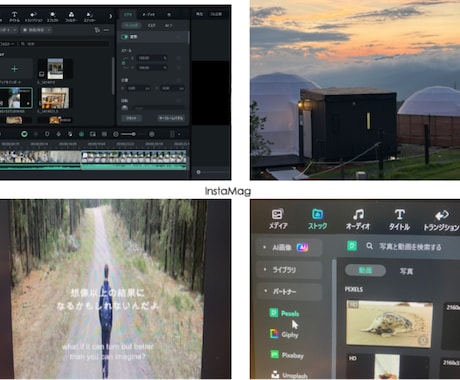Select Pexels in partner list
Viewport: 460px width, 380px height.
[x=284, y=313]
